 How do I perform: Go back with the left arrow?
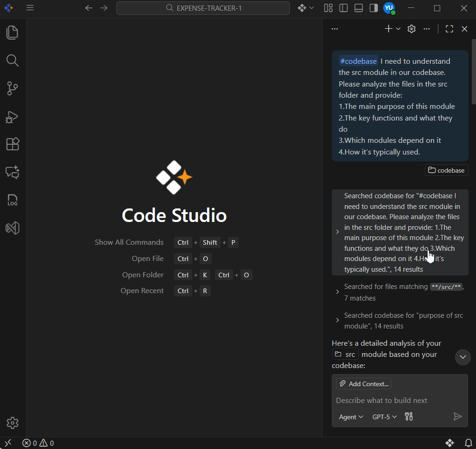click(x=89, y=8)
